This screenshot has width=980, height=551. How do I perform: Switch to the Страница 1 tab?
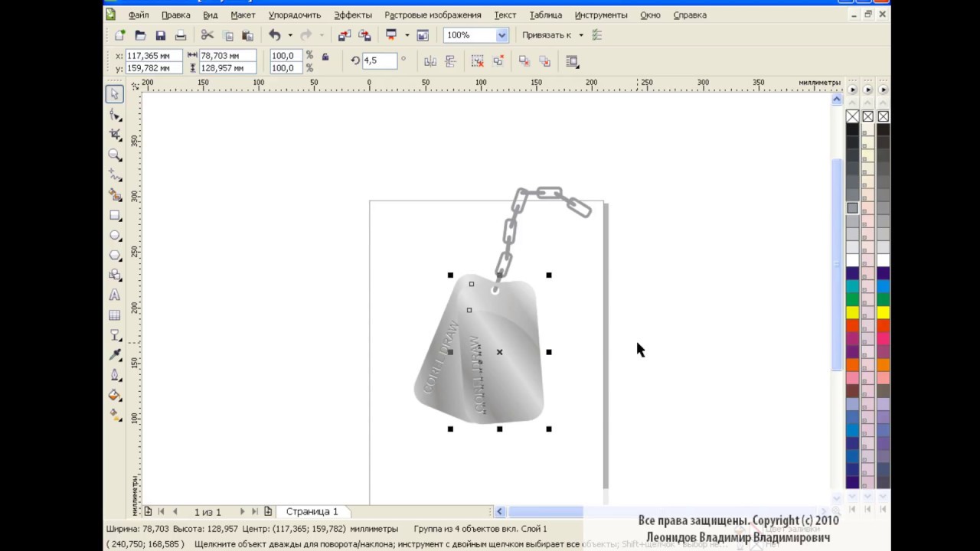point(312,511)
